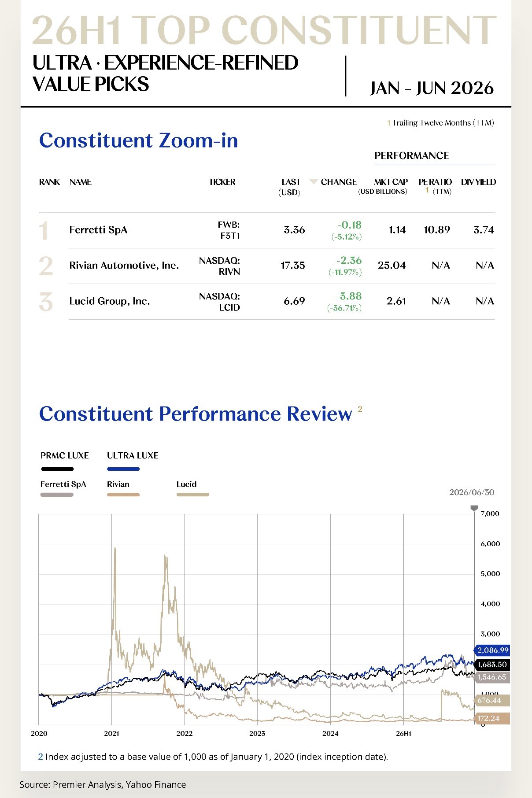
Task: Click the 1,683.50 black value label
Action: tap(491, 664)
